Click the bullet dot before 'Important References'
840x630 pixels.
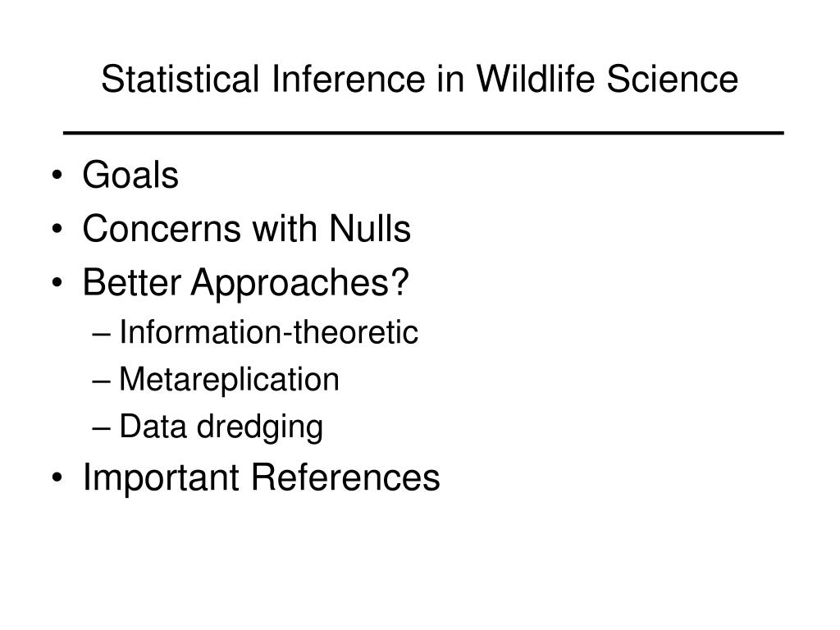pyautogui.click(x=57, y=477)
